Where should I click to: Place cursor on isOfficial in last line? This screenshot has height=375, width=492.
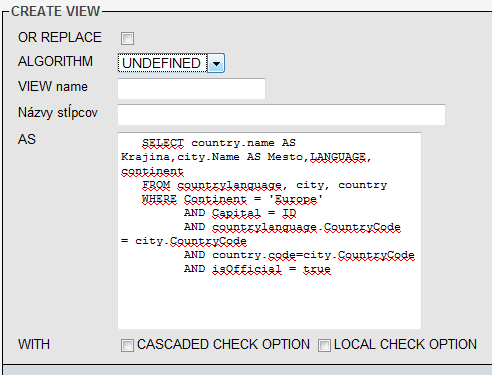pos(247,269)
